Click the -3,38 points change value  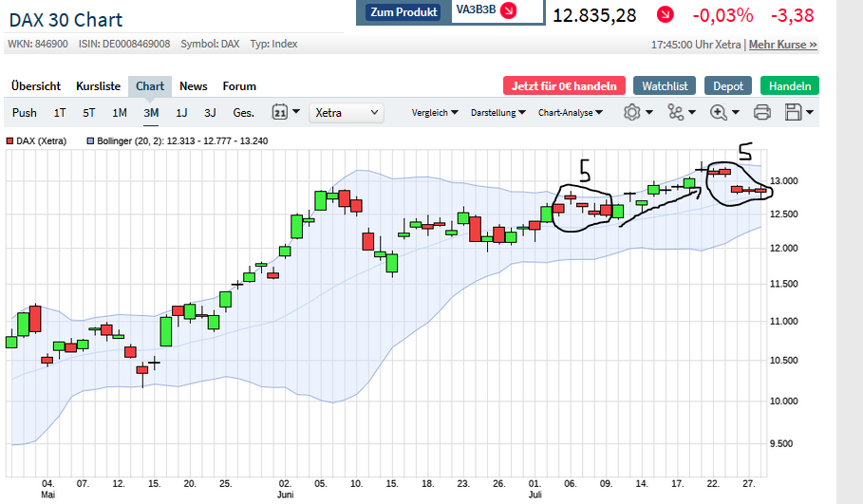pos(792,15)
